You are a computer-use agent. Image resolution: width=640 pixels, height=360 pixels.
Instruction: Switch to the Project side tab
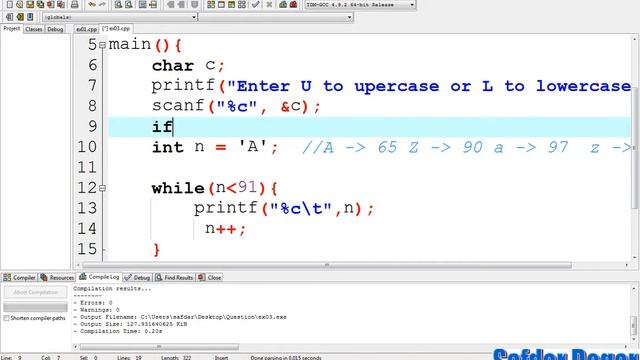[x=11, y=29]
